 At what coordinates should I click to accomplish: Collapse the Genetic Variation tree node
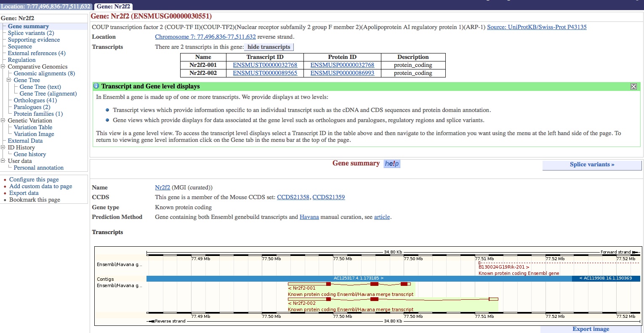click(3, 120)
